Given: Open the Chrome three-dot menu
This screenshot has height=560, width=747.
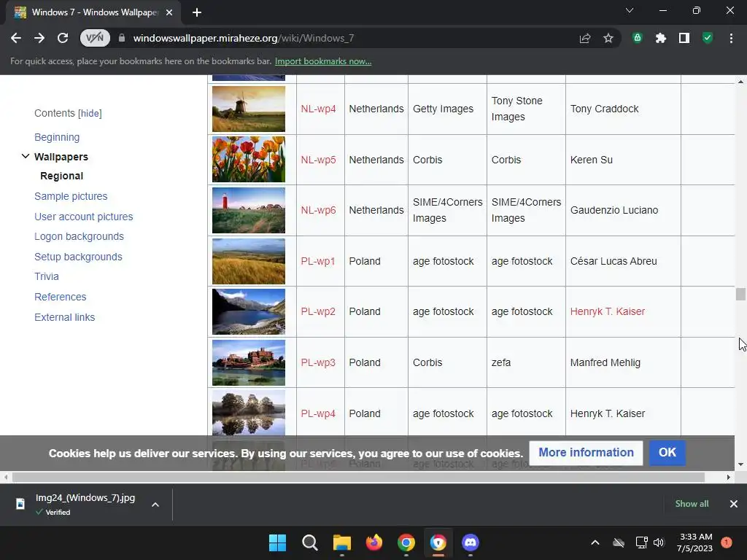Looking at the screenshot, I should [x=731, y=38].
